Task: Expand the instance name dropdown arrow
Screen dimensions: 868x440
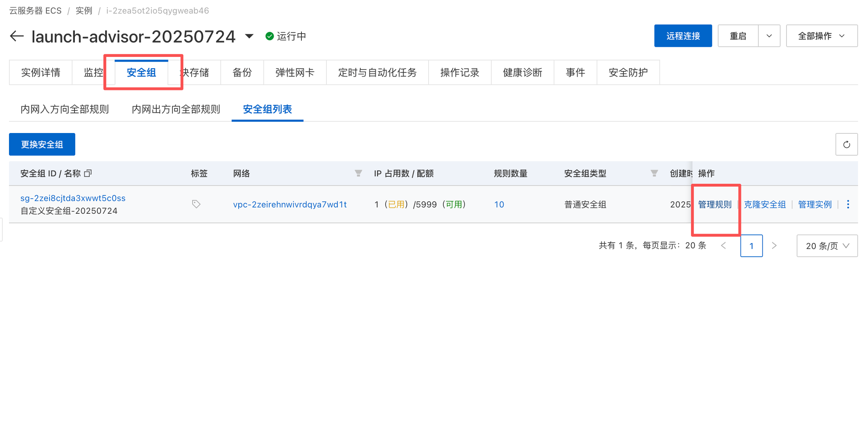Action: pos(249,36)
